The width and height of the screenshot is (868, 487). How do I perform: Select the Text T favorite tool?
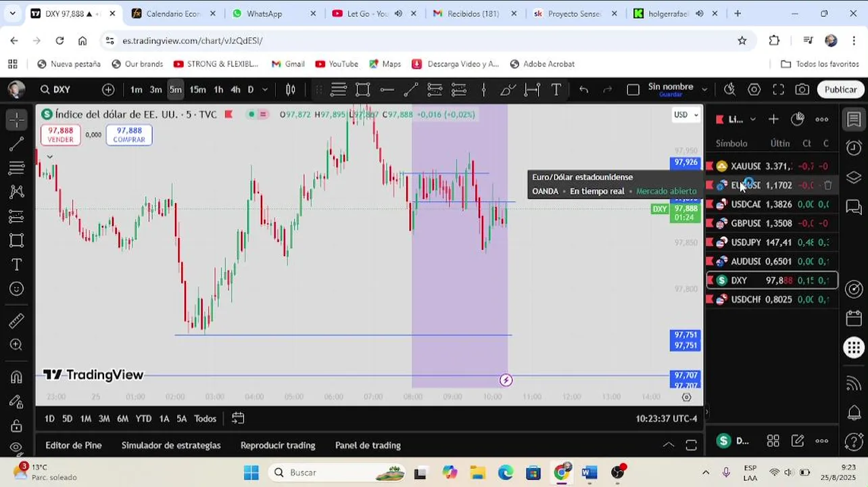556,89
